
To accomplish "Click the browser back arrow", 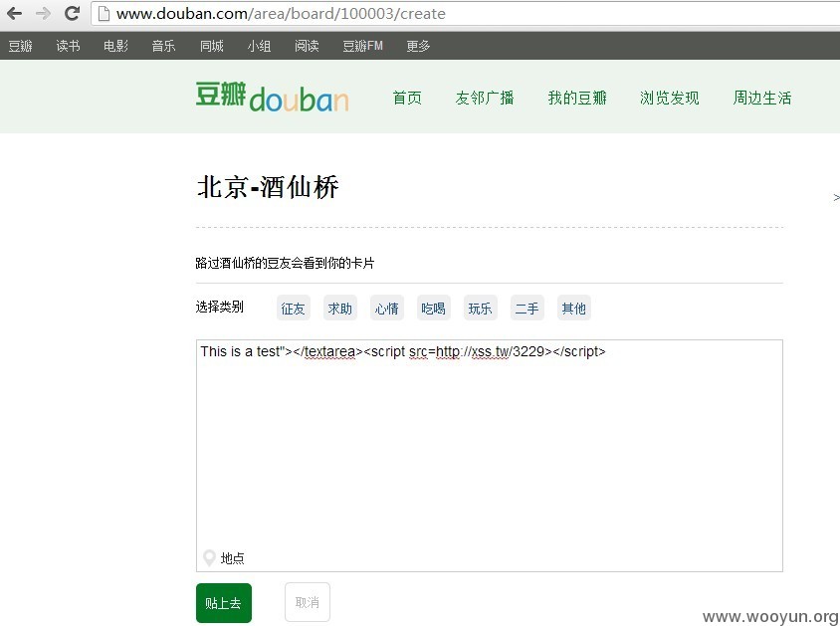I will 14,13.
